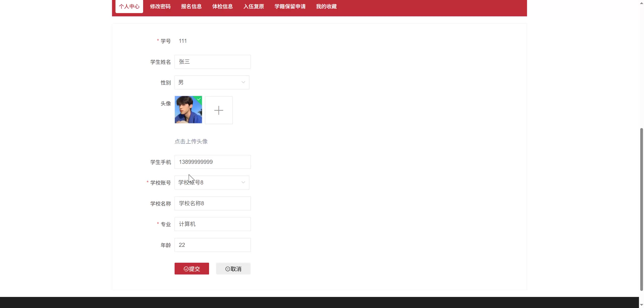644x308 pixels.
Task: Click the plus icon to upload avatar
Action: click(219, 110)
